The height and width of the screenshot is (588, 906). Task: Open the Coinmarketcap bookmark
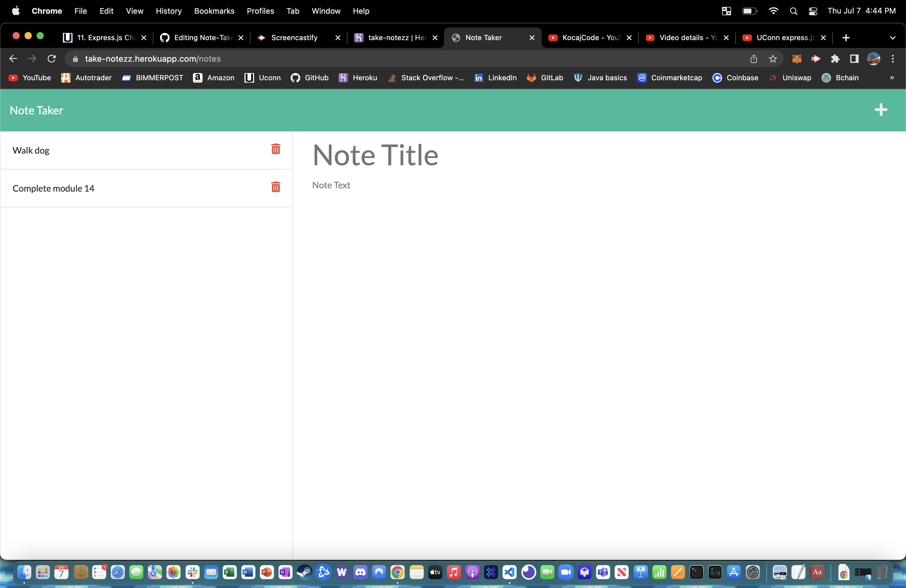point(670,78)
